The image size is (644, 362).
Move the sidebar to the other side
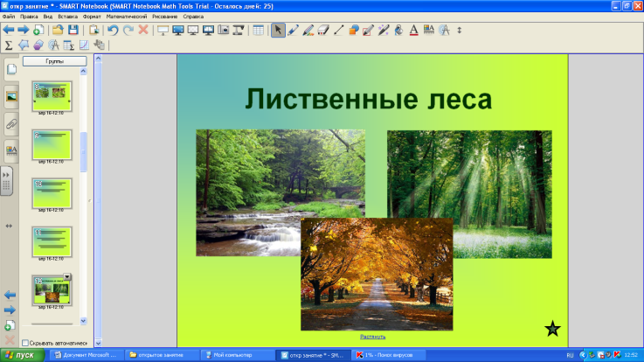pos(9,226)
